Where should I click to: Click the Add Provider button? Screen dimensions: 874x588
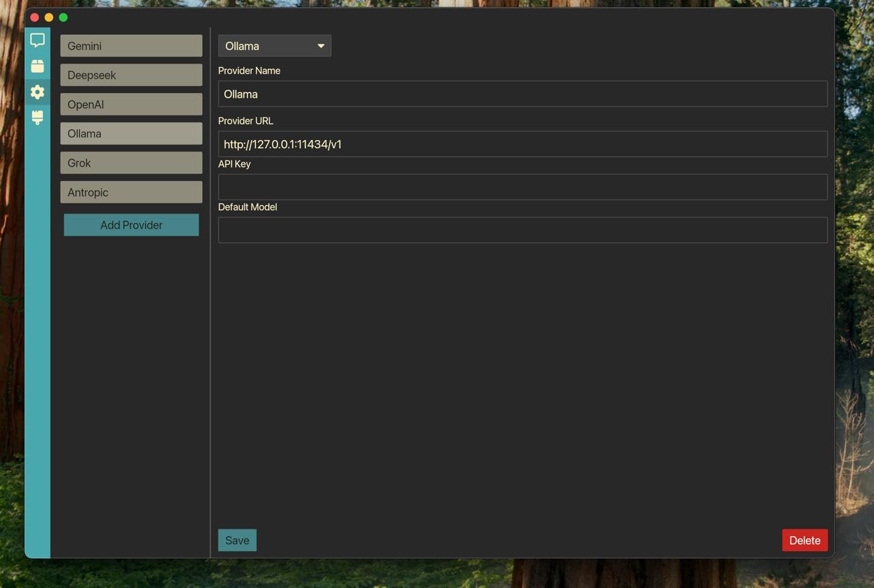pyautogui.click(x=131, y=225)
